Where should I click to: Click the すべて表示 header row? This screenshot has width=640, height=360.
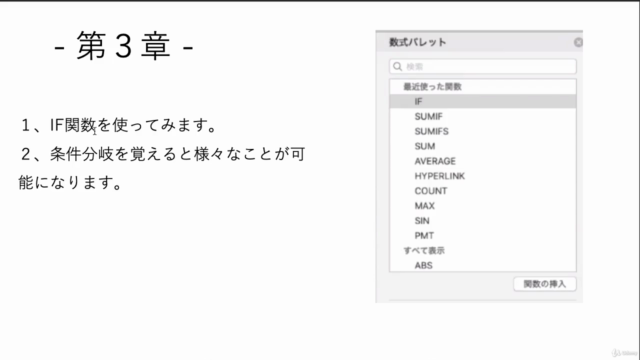pos(483,251)
